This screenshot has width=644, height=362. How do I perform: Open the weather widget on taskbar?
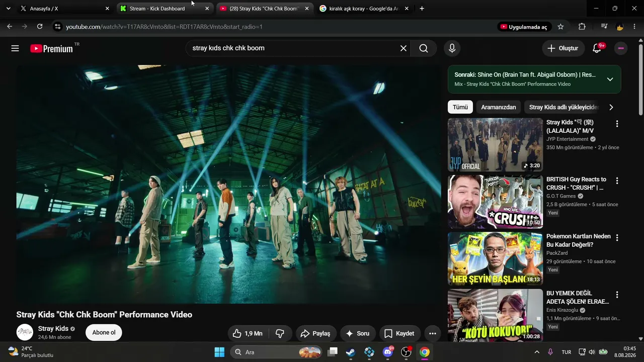(31, 352)
